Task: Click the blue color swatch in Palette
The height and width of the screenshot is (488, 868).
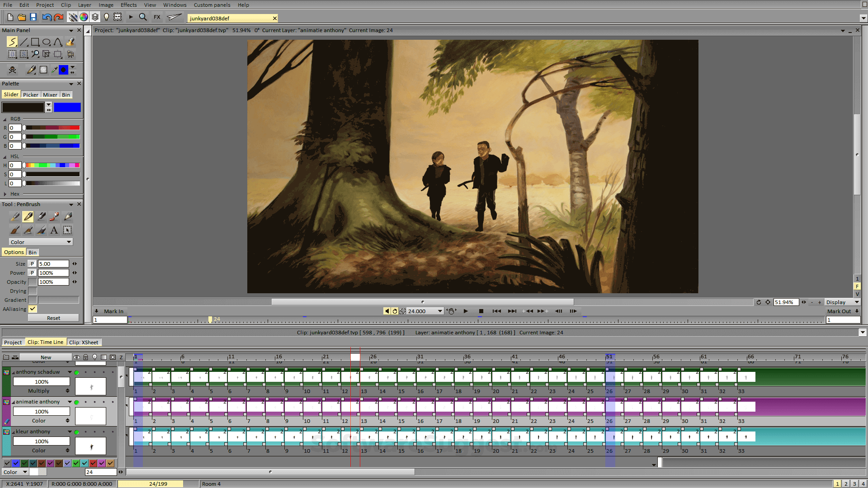Action: (67, 108)
